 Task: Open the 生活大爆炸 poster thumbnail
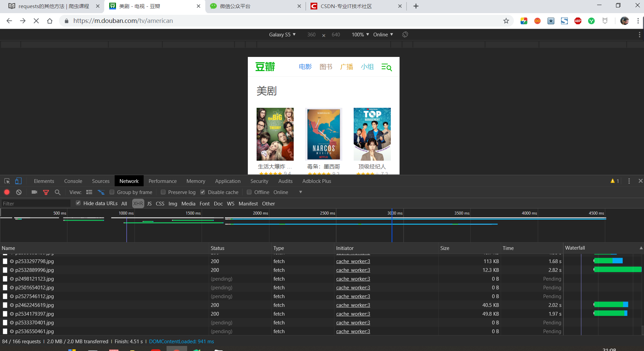[x=275, y=134]
